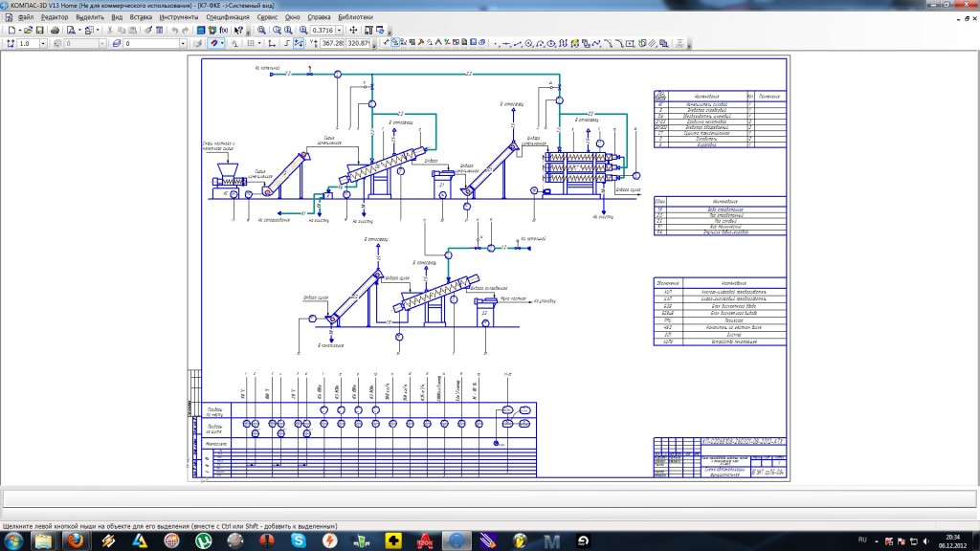Click the refresh view icon
Viewport: 980px width, 551px height.
click(380, 30)
